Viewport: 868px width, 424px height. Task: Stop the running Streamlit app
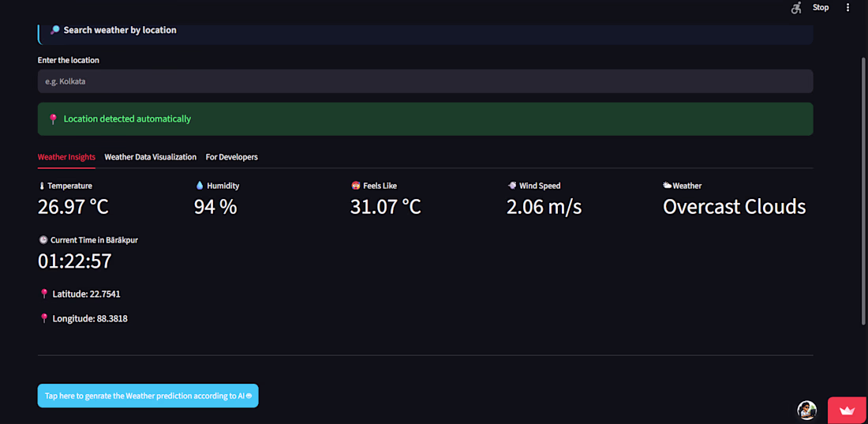pyautogui.click(x=821, y=8)
